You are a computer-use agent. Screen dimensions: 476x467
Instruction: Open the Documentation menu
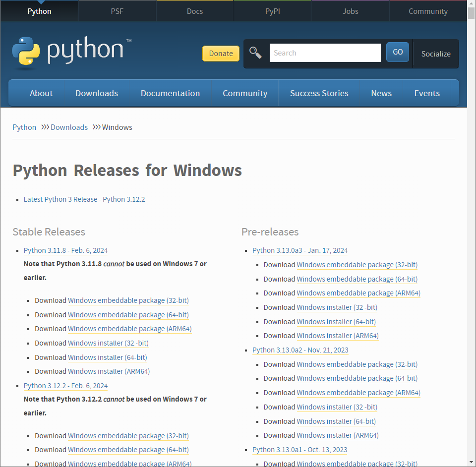pyautogui.click(x=170, y=93)
